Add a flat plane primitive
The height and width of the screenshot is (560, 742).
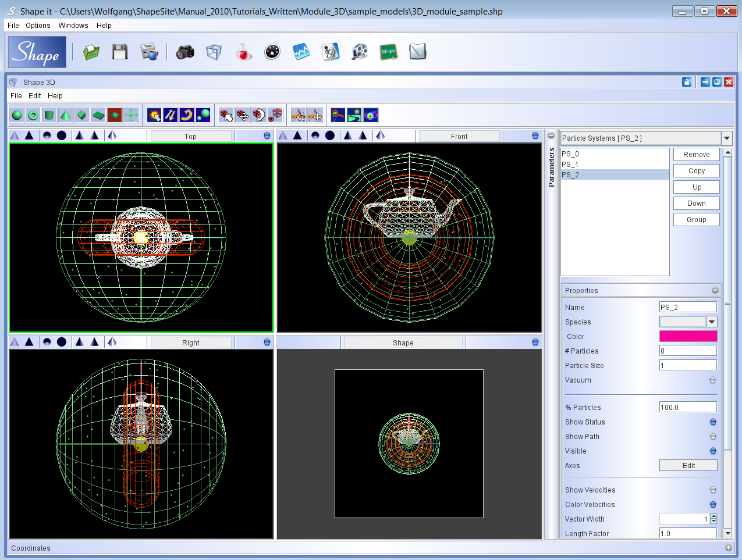pos(98,115)
